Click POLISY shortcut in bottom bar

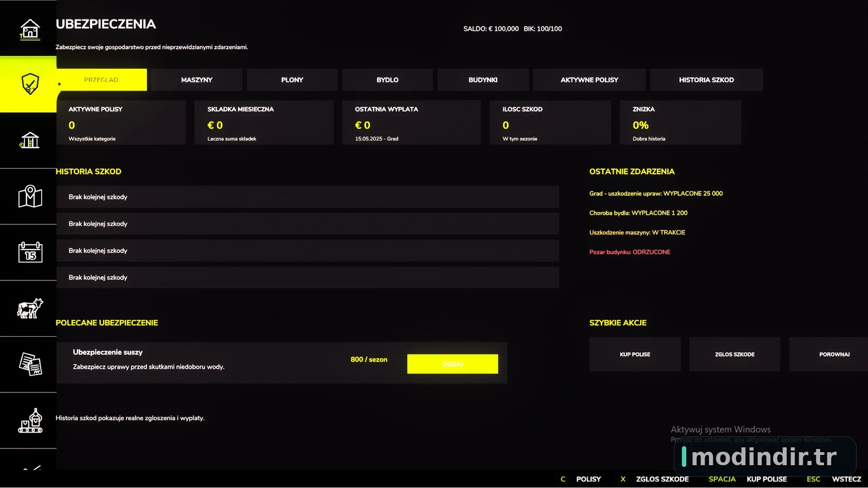coord(589,479)
